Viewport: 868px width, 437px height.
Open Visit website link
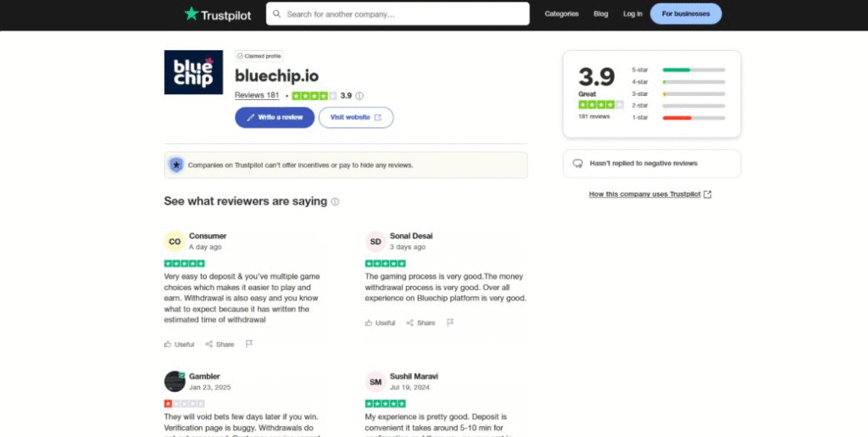[x=356, y=117]
